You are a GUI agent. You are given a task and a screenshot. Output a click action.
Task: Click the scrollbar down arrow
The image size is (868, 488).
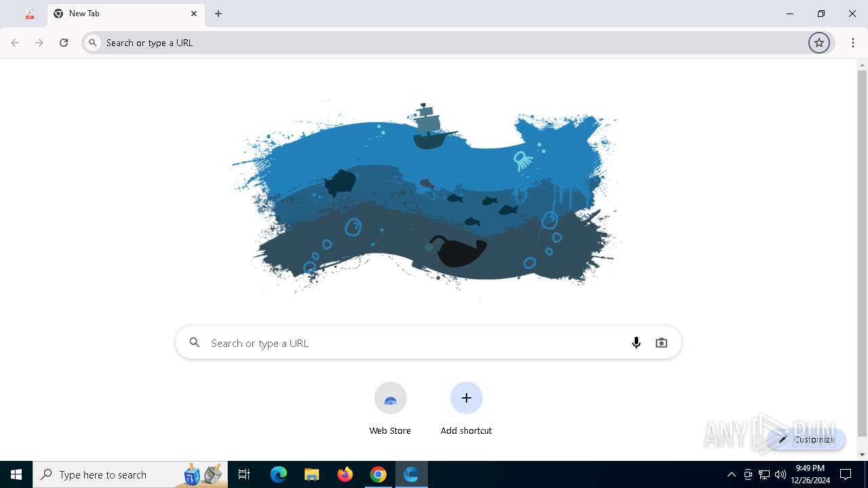point(863,455)
